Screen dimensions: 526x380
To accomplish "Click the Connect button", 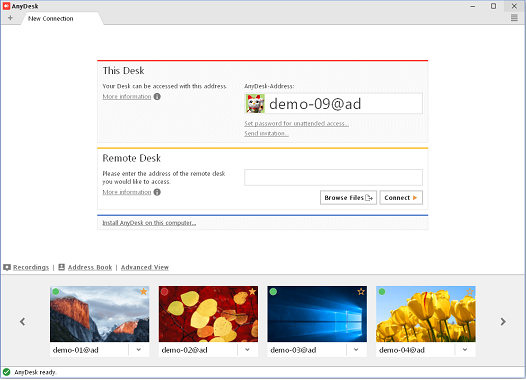I will (401, 198).
